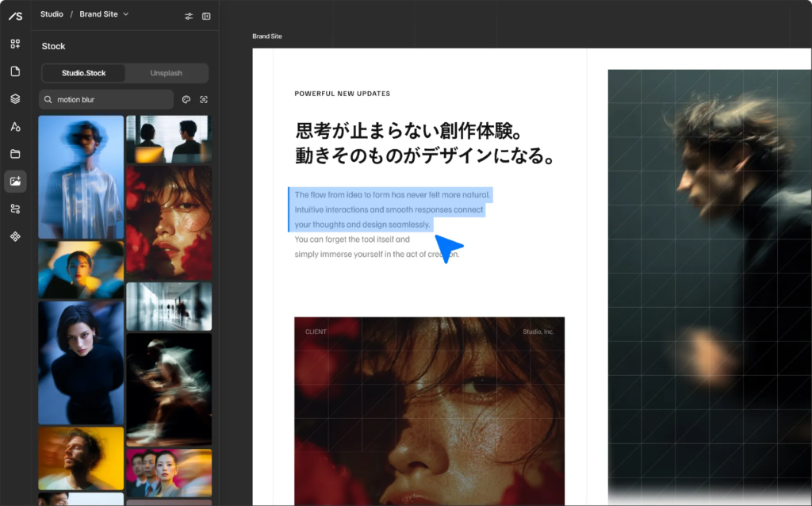812x506 pixels.
Task: Switch to the Unsplash tab
Action: click(x=166, y=72)
